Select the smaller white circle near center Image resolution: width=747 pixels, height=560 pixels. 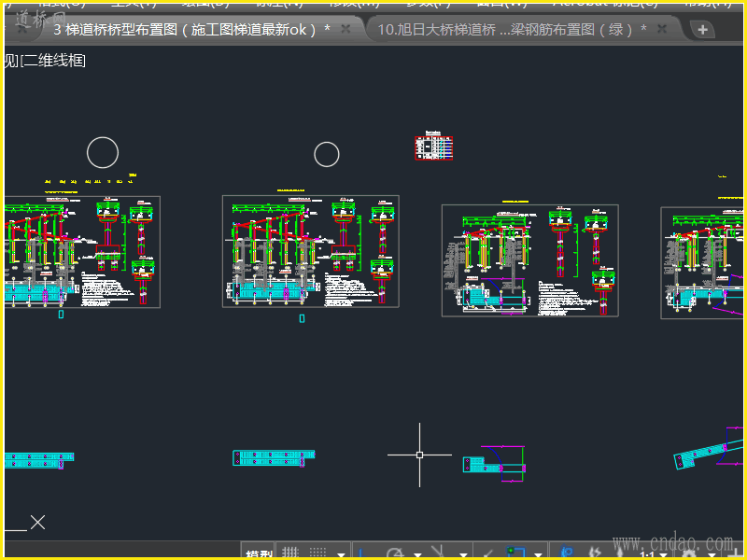pos(326,154)
